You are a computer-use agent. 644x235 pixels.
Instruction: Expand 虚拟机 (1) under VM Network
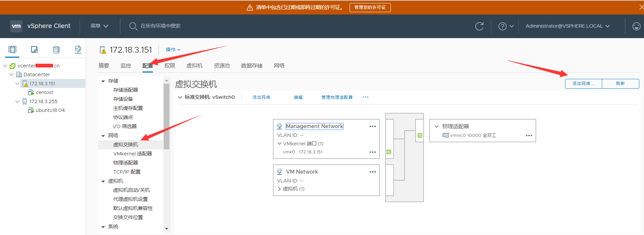[x=279, y=189]
